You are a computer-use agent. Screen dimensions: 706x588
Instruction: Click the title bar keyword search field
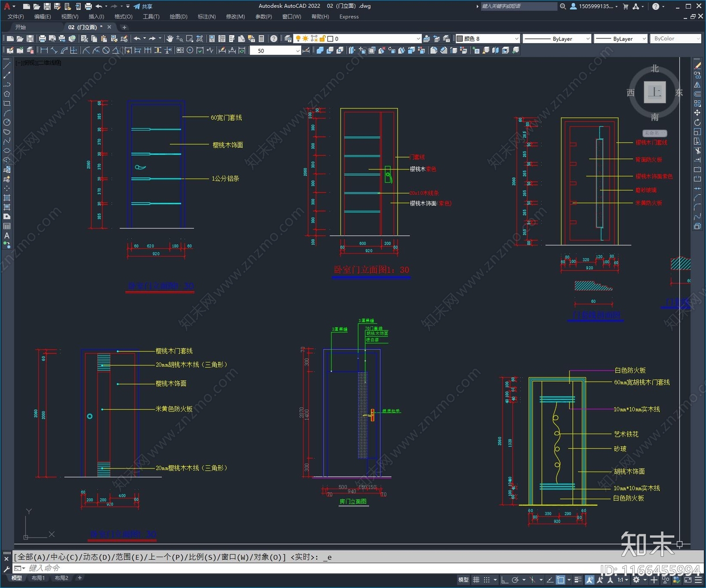(x=519, y=6)
